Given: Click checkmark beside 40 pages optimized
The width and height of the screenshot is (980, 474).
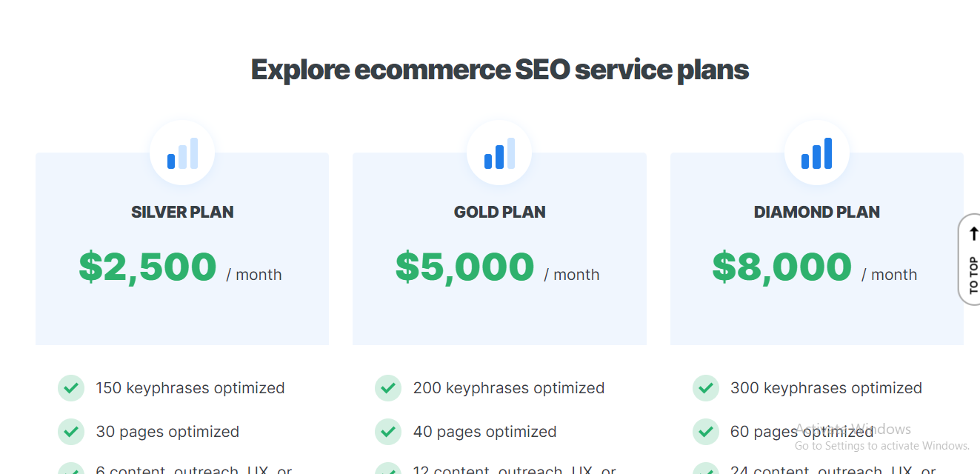Looking at the screenshot, I should tap(388, 432).
